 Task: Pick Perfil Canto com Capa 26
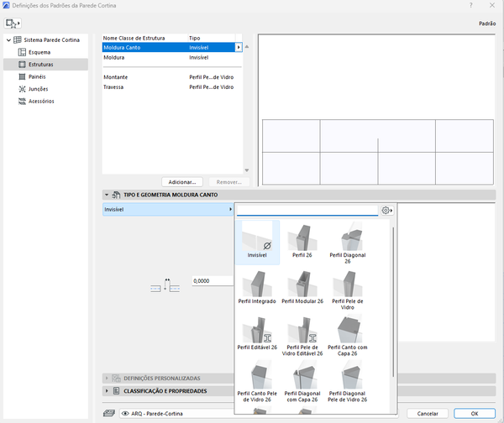click(x=348, y=336)
